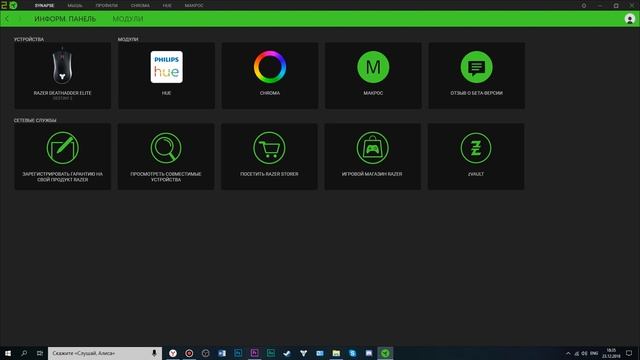Screen dimensions: 640x360
Task: Click the magnifier icon for compatible devices
Action: 166,148
